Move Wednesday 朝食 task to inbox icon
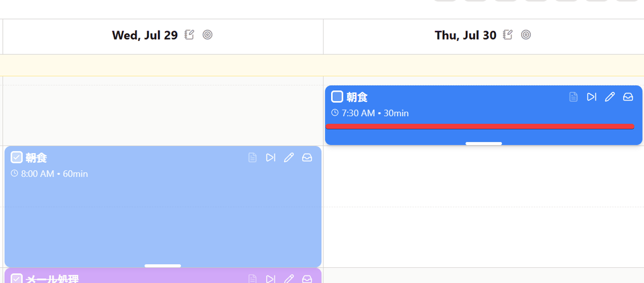 click(307, 157)
